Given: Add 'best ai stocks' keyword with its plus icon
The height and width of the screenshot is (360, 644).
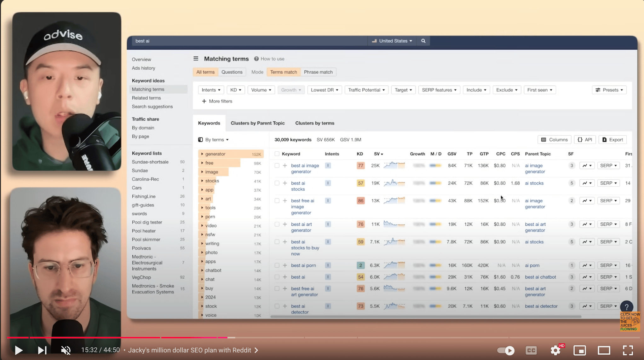Looking at the screenshot, I should [285, 183].
